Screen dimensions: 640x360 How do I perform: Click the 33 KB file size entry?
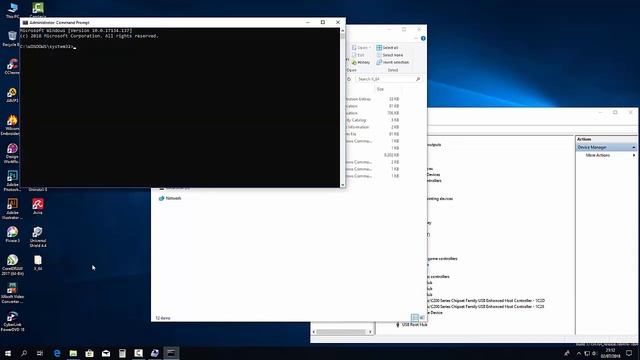pos(394,99)
